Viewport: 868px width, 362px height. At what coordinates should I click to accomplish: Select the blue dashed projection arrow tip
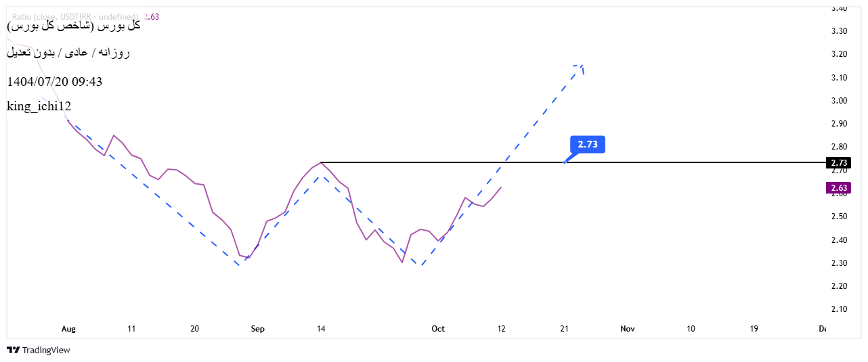coord(581,66)
